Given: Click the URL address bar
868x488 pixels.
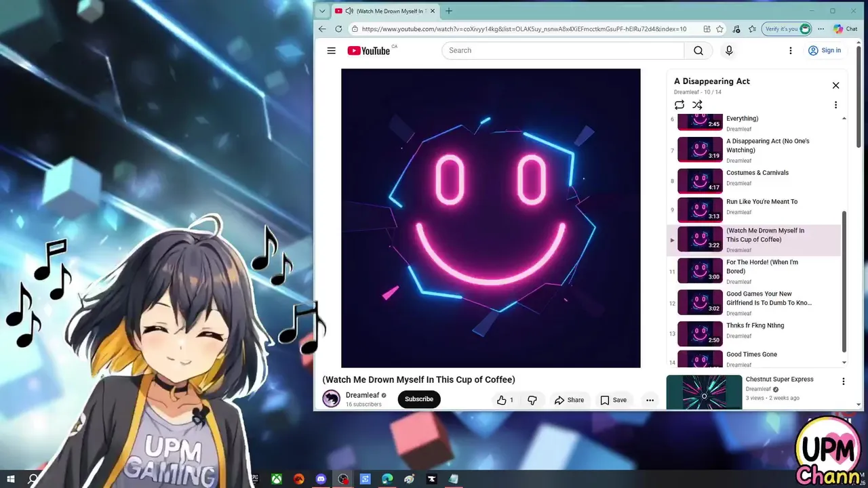Looking at the screenshot, I should [524, 29].
